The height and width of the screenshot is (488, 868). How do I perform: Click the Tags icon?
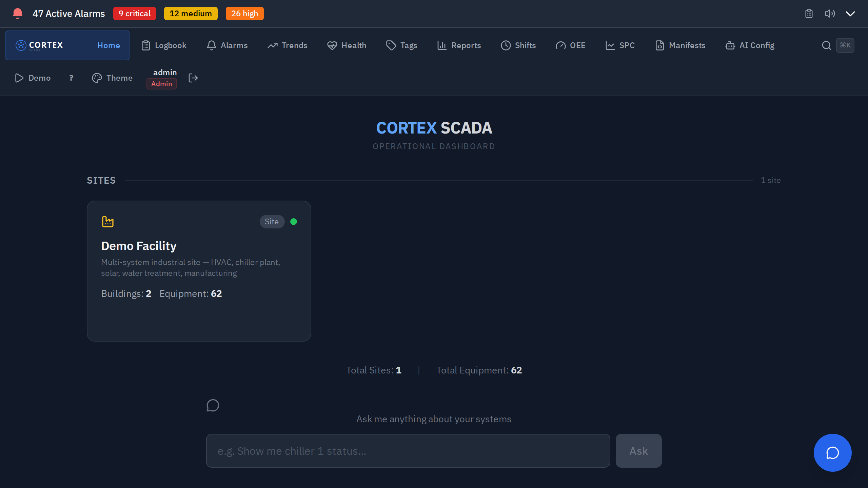pyautogui.click(x=391, y=45)
